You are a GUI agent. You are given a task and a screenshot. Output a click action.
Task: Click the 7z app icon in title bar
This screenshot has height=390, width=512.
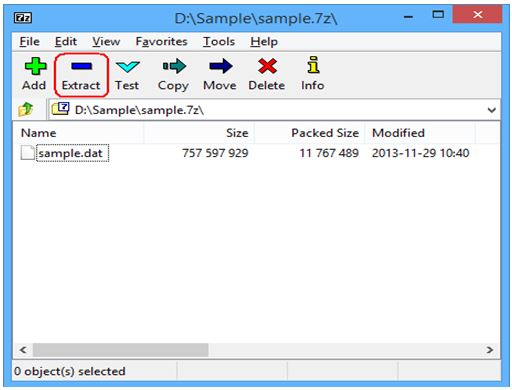tap(23, 17)
